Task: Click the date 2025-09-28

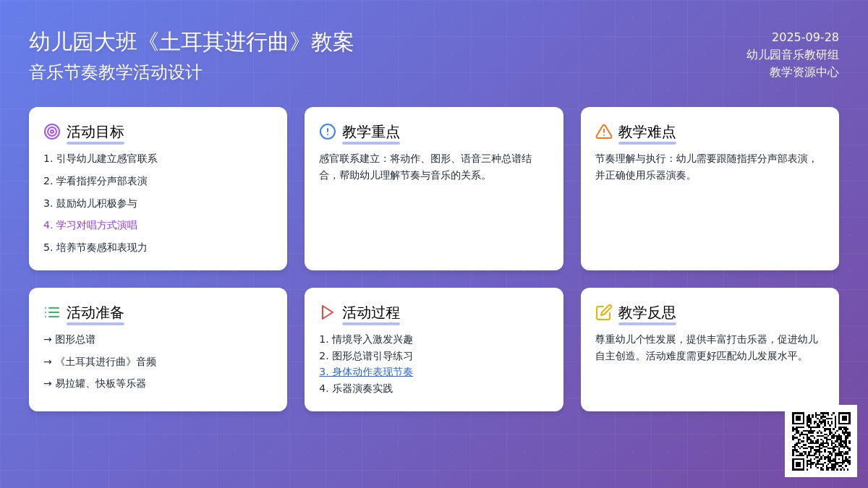Action: [805, 37]
